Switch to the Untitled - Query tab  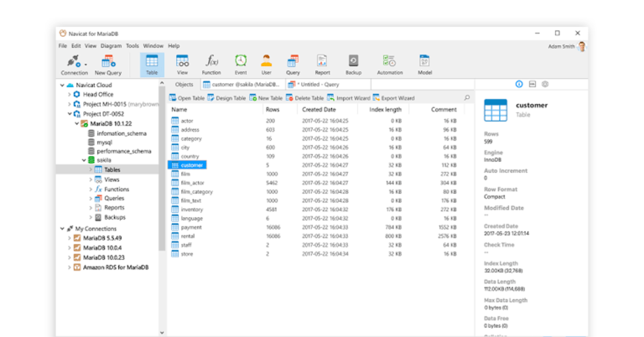point(316,85)
